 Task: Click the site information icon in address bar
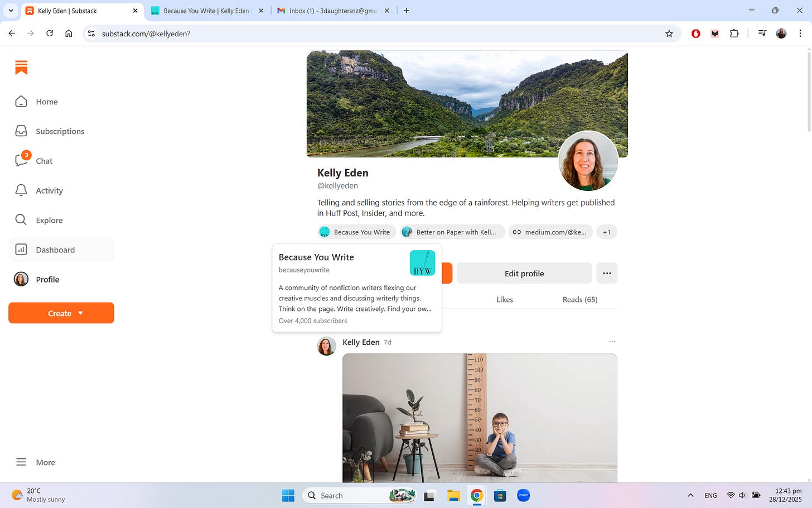pyautogui.click(x=91, y=33)
